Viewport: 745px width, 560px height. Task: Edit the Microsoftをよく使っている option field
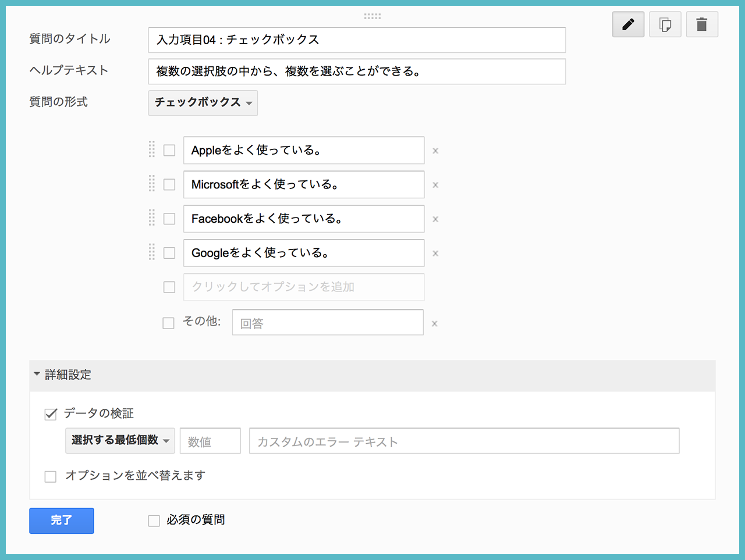304,184
